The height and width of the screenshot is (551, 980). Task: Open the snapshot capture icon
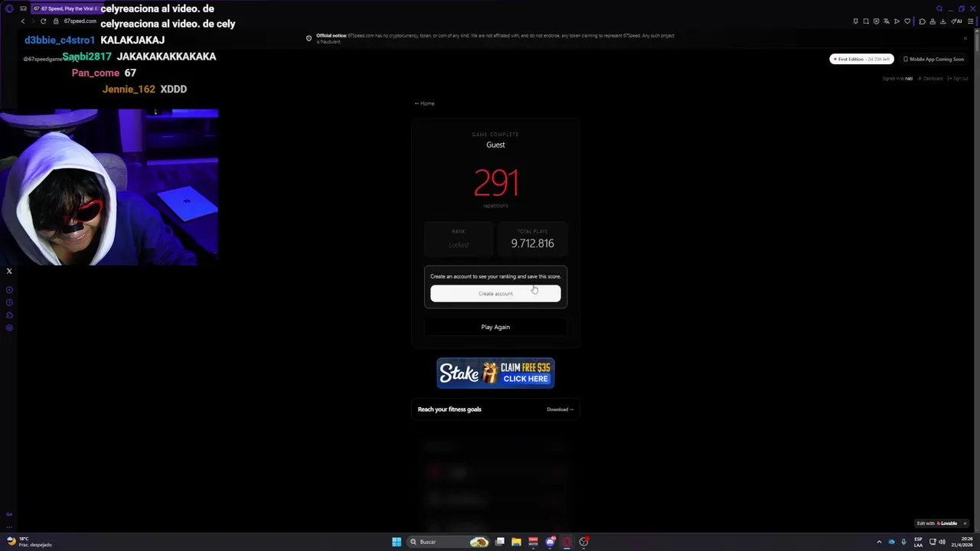coord(866,21)
